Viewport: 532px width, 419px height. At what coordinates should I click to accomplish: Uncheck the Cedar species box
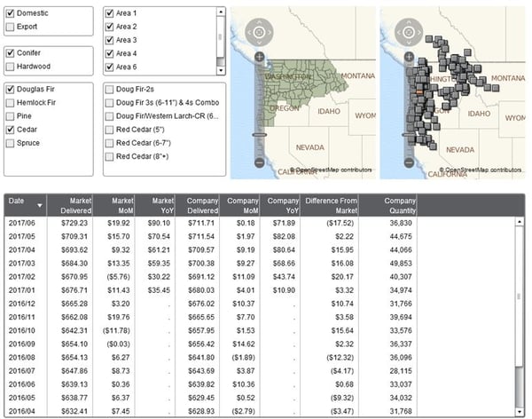[x=10, y=130]
